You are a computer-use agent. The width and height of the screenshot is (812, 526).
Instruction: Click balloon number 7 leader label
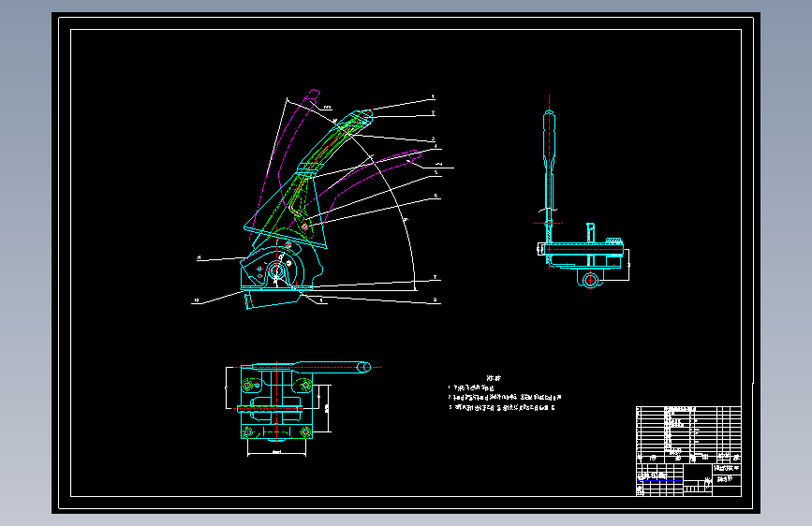pos(435,277)
